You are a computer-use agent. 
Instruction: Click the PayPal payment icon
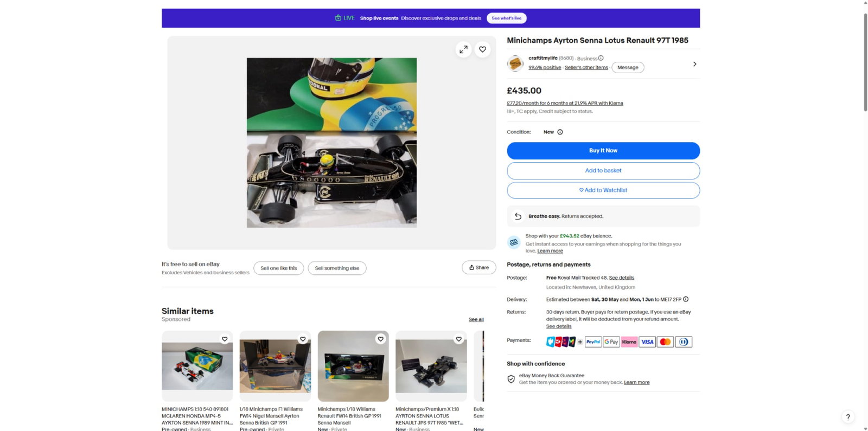(x=593, y=342)
